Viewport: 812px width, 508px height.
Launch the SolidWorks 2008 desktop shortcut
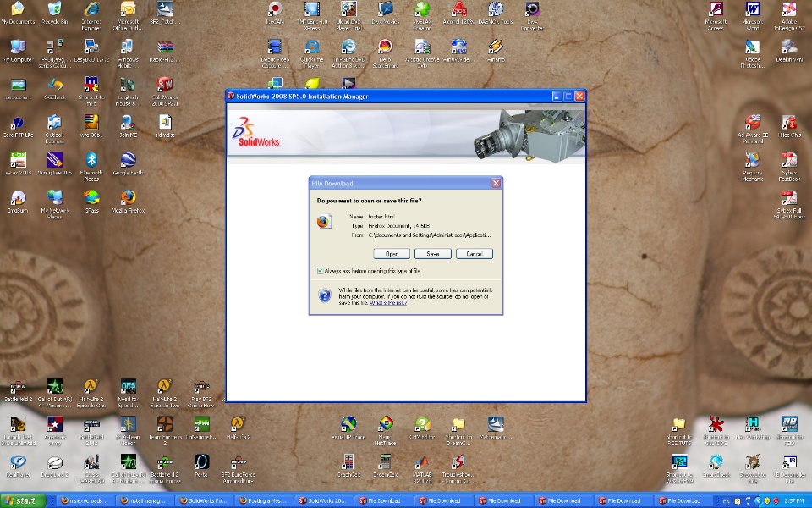tap(165, 91)
